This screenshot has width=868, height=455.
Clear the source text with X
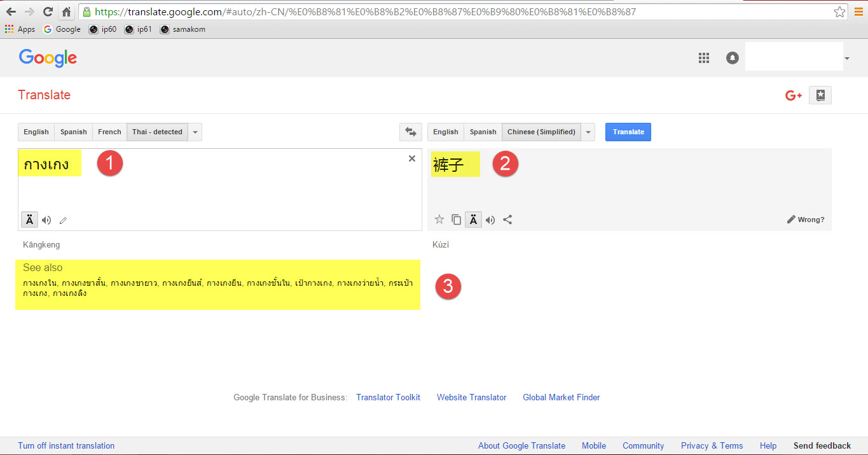412,158
